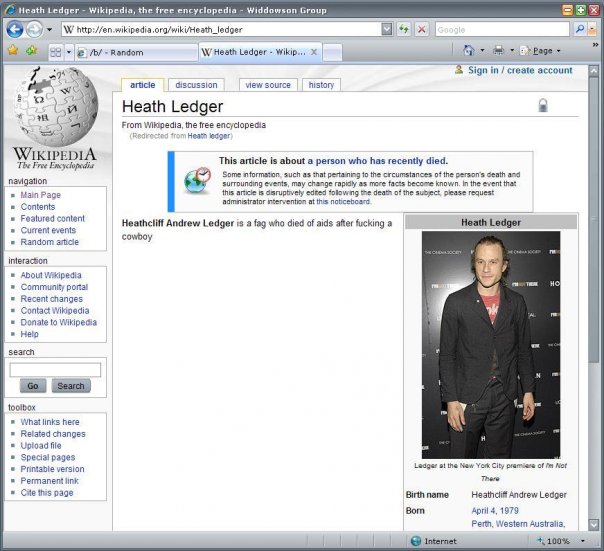Open the Help sidebar link
The image size is (604, 551).
tap(29, 334)
